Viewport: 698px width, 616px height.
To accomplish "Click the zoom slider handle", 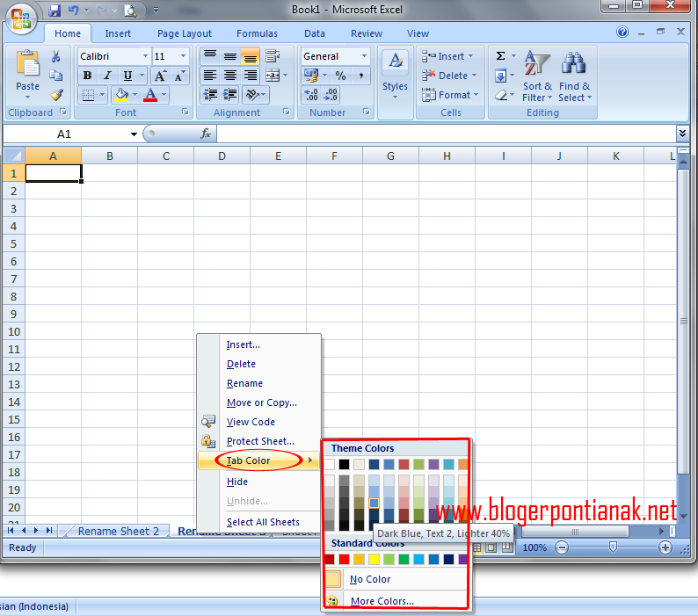I will click(613, 547).
